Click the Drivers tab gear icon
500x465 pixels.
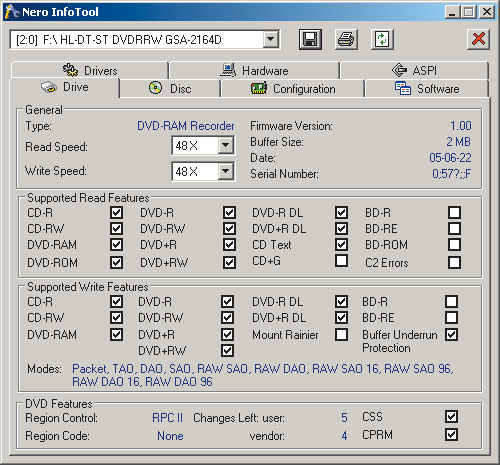click(x=70, y=70)
